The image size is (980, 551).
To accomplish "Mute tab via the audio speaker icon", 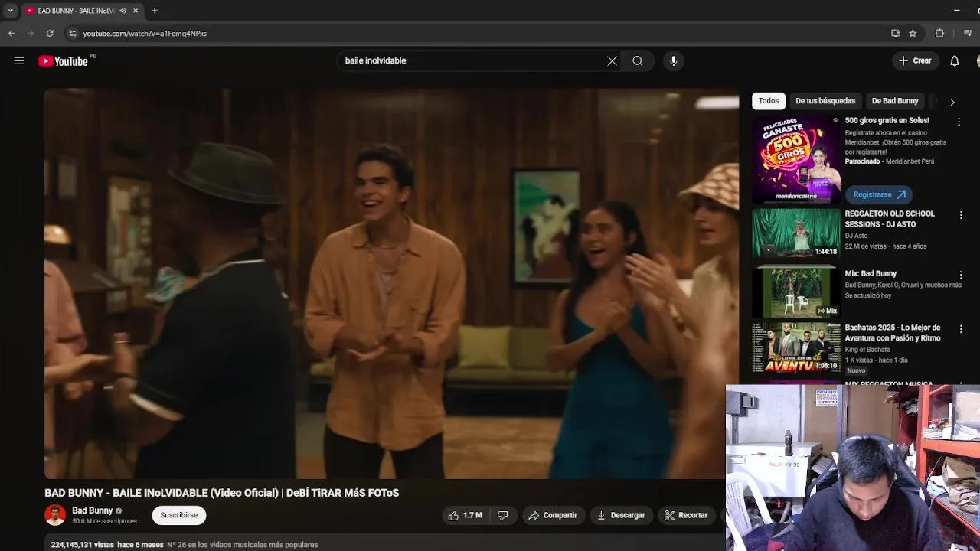I will click(x=122, y=11).
